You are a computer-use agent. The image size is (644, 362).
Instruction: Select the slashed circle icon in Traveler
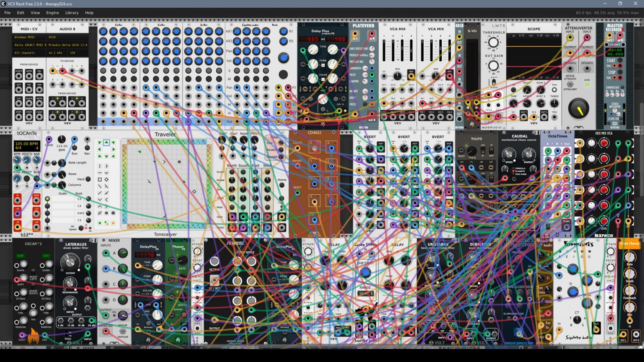click(x=100, y=213)
